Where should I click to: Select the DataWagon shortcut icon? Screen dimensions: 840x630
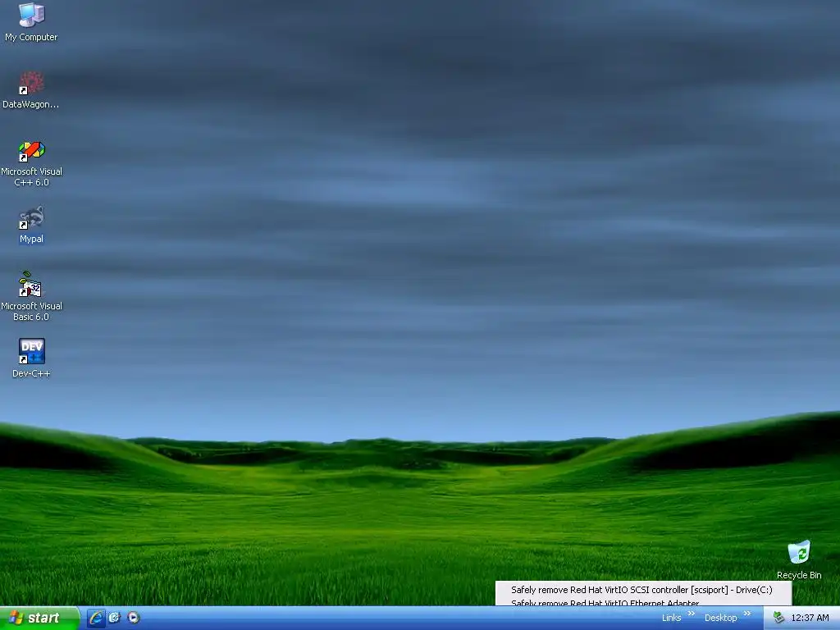tap(31, 90)
